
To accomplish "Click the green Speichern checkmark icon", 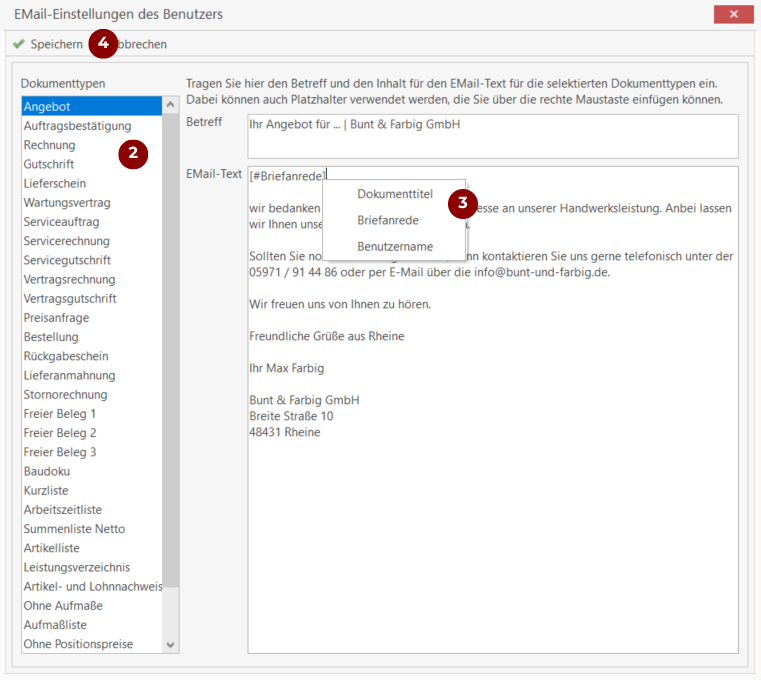I will coord(18,44).
